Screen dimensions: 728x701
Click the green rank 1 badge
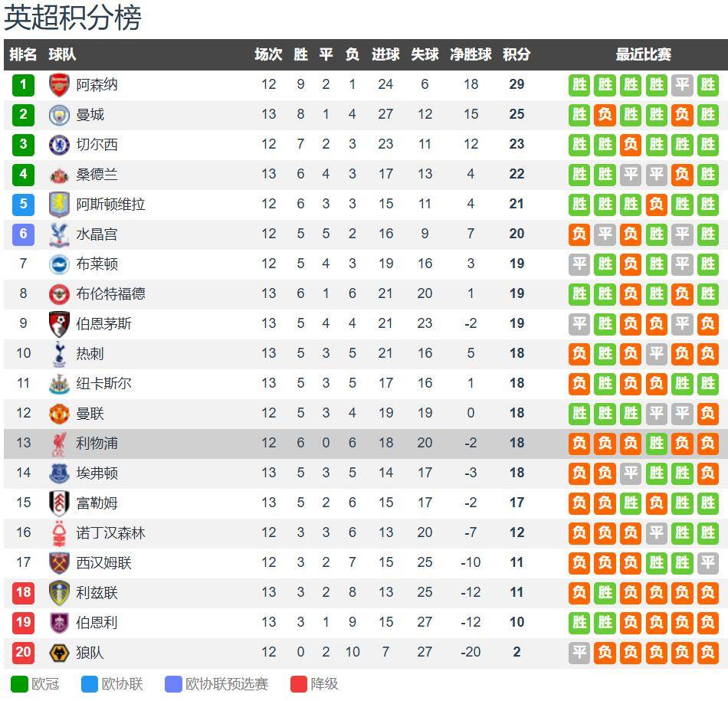click(x=23, y=84)
